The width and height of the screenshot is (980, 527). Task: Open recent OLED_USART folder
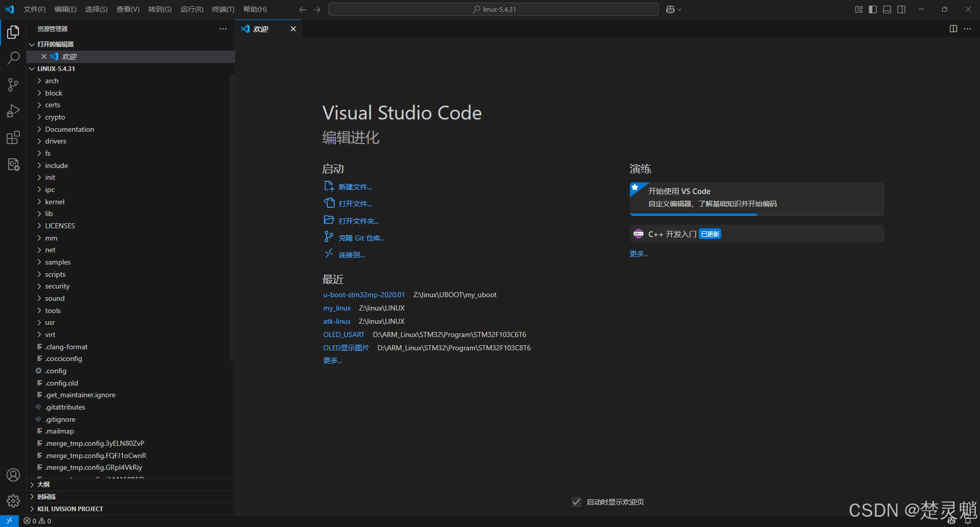[344, 334]
